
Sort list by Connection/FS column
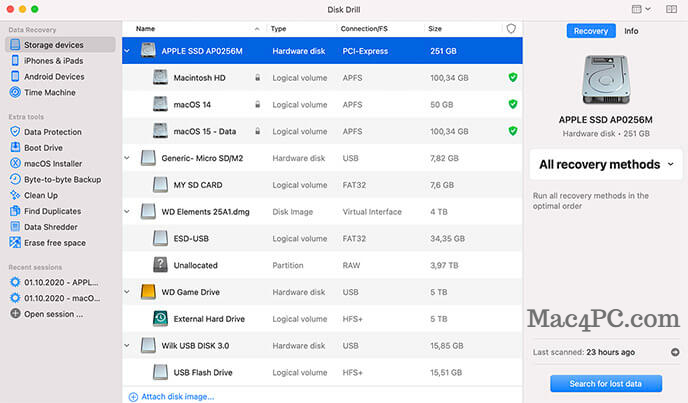[x=364, y=29]
